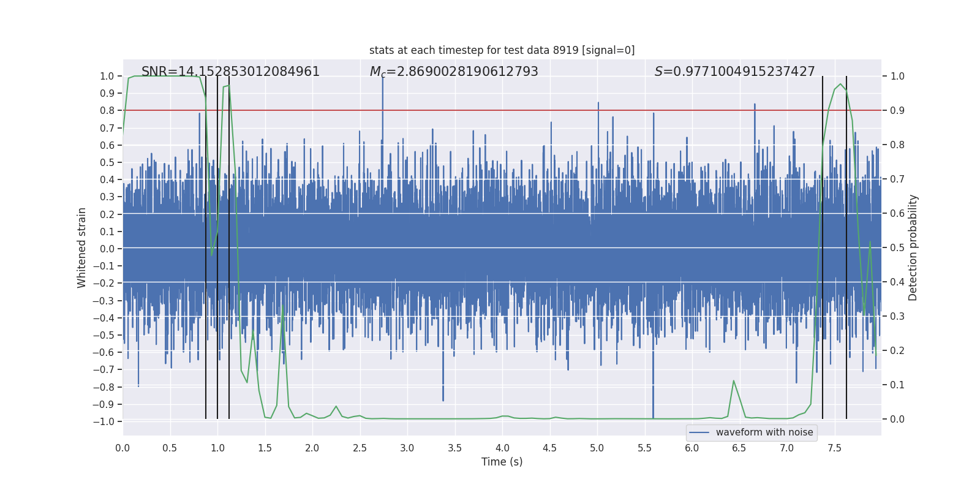Image resolution: width=980 pixels, height=490 pixels.
Task: Click the 'Detection probability' right axis label
Action: tap(913, 247)
